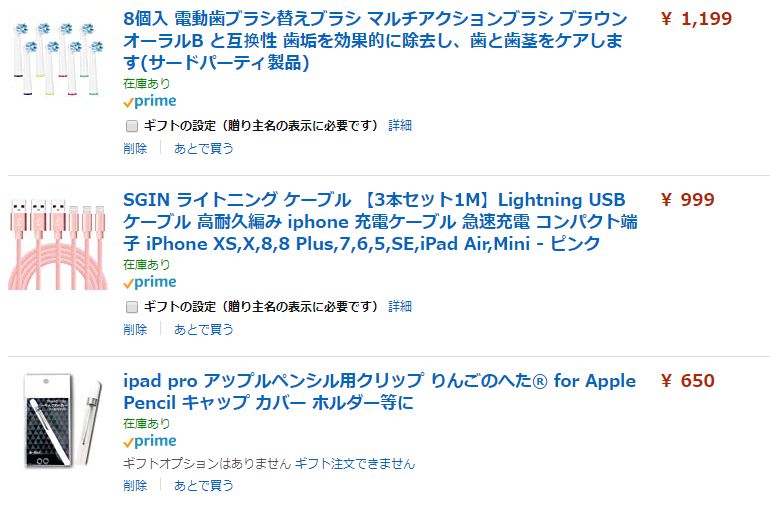Screen dimensions: 770x511
Task: Move SGIN cable to あとで買う
Action: pos(204,329)
